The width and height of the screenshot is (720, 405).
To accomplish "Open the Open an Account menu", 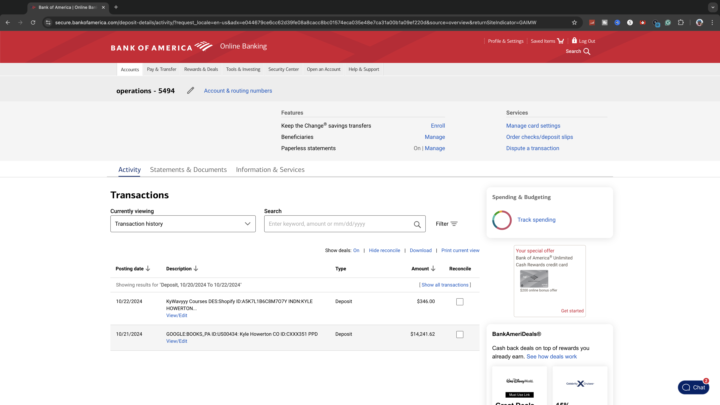I will 323,69.
